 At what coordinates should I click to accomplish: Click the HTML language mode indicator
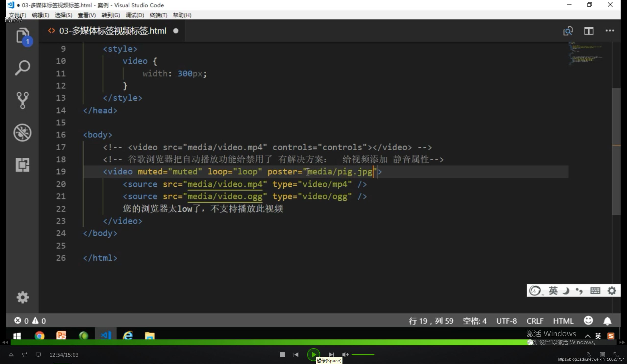[563, 321]
